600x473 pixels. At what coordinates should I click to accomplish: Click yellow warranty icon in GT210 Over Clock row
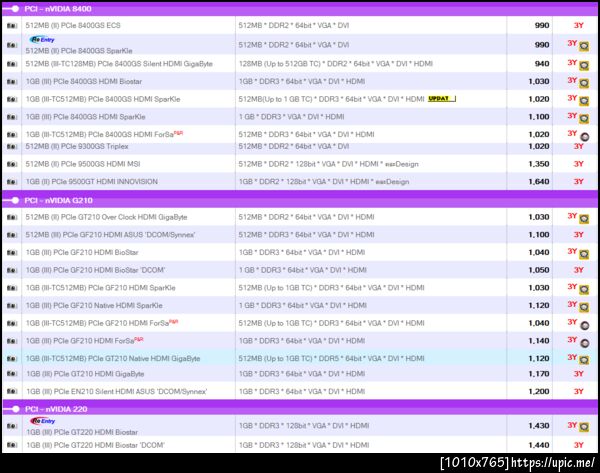(x=584, y=219)
